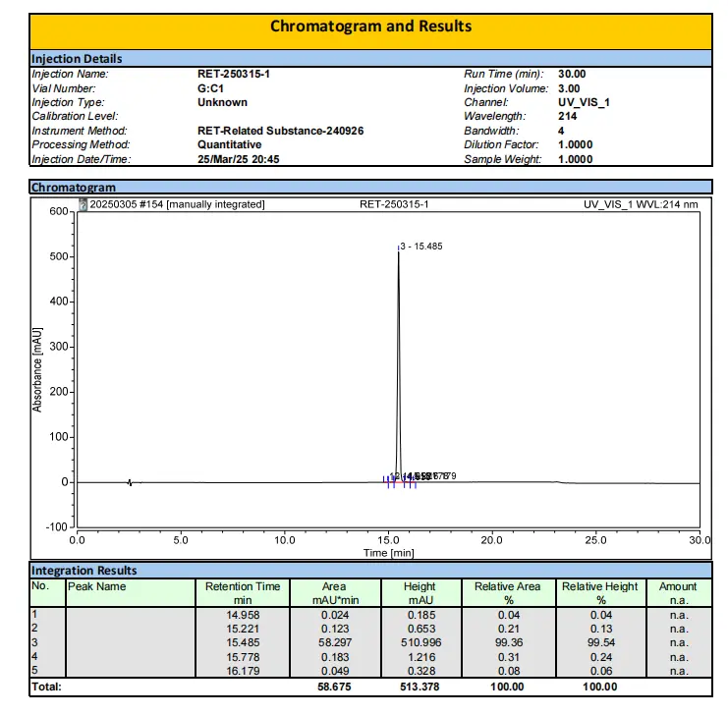Screen dimensions: 728x715
Task: Click the Time [min] axis label
Action: pos(389,553)
